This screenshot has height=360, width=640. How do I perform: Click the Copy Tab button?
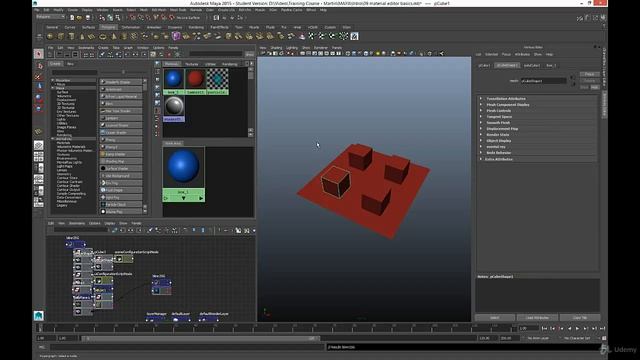coord(580,318)
